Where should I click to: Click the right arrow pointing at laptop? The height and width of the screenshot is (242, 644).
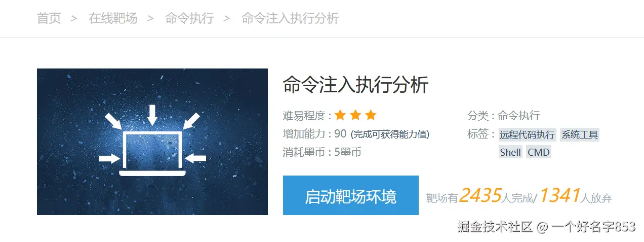pyautogui.click(x=195, y=159)
